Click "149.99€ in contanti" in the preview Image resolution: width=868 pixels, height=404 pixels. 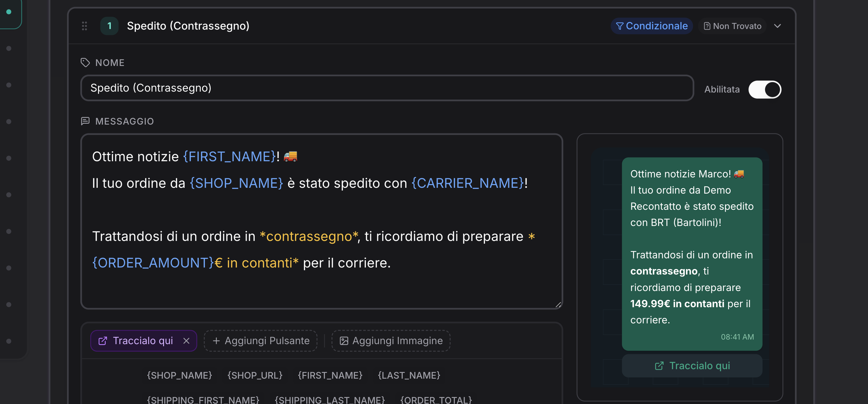[677, 304]
